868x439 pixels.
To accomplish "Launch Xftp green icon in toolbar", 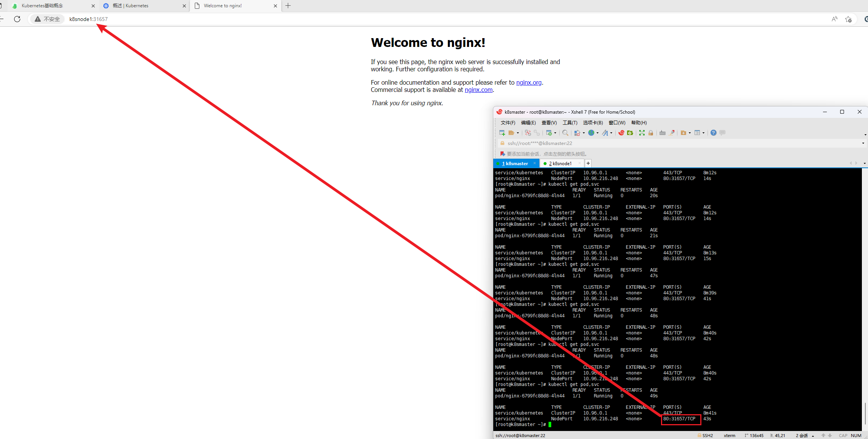I will coord(630,133).
